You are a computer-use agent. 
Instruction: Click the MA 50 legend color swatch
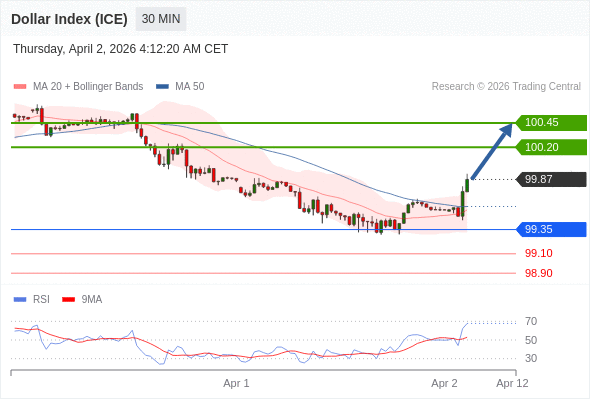(162, 87)
